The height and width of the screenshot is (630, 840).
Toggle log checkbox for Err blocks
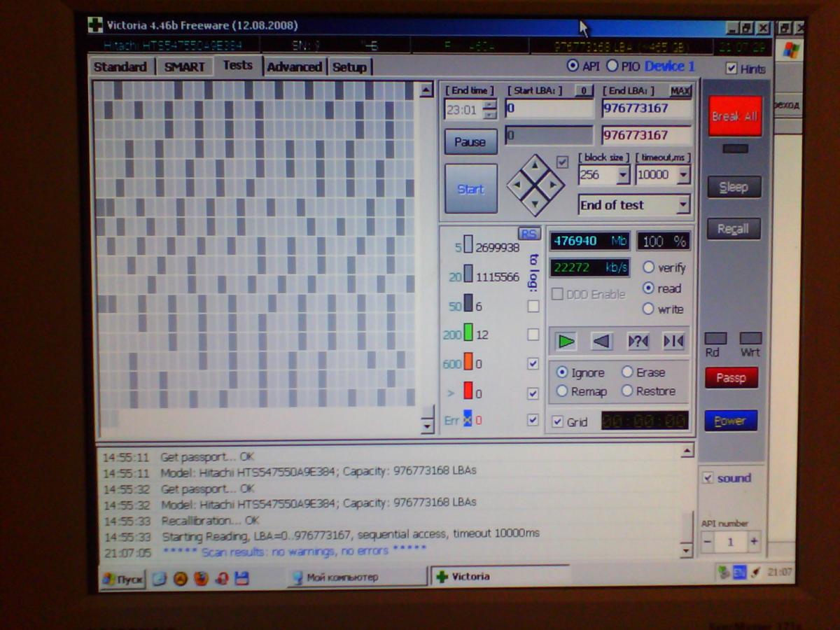[x=533, y=420]
